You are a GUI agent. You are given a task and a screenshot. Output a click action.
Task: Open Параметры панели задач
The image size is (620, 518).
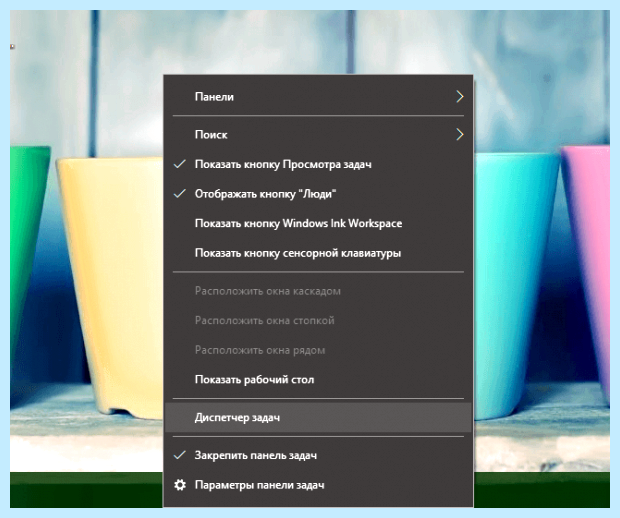(318, 485)
